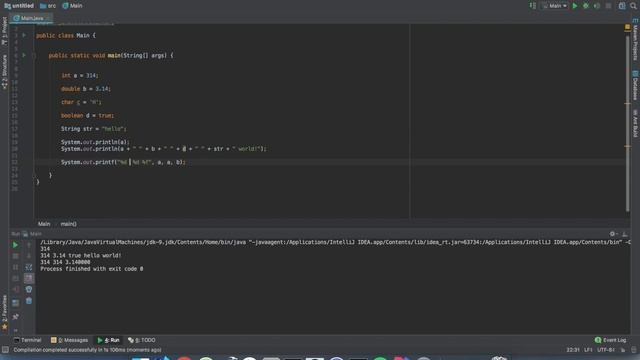Open the Main run configuration dropdown

coord(555,6)
